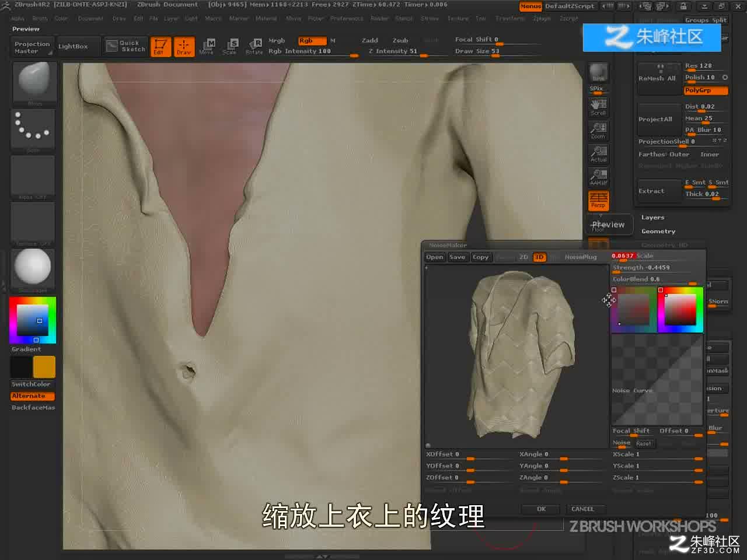Adjust the ZScale slider
The height and width of the screenshot is (560, 747).
pos(657,478)
